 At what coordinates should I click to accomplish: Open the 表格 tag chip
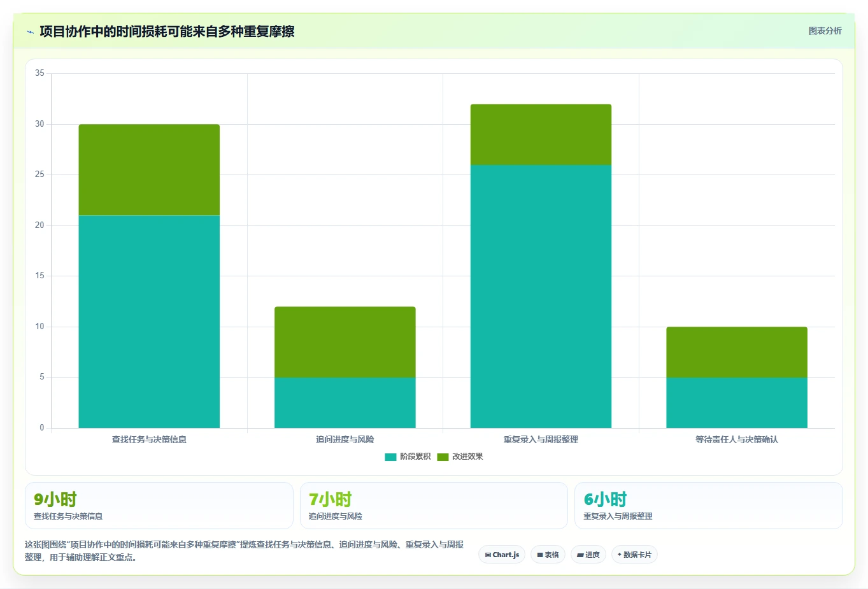[x=548, y=555]
